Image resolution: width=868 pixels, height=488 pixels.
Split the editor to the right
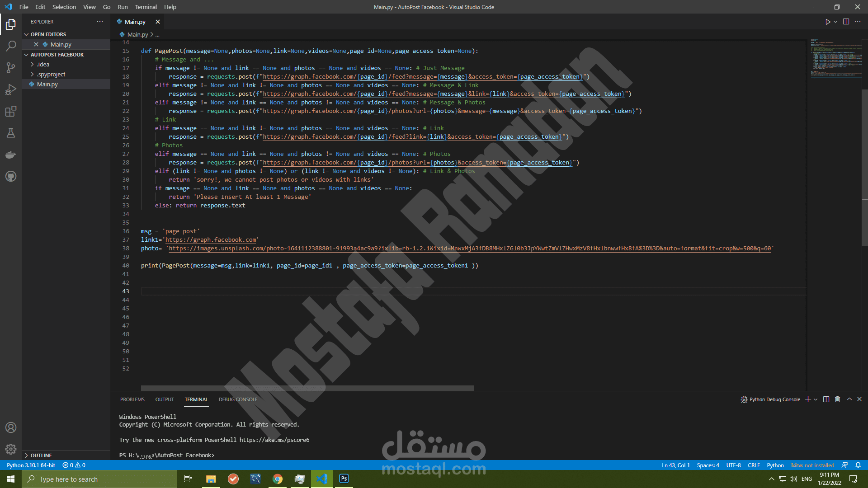click(x=846, y=22)
